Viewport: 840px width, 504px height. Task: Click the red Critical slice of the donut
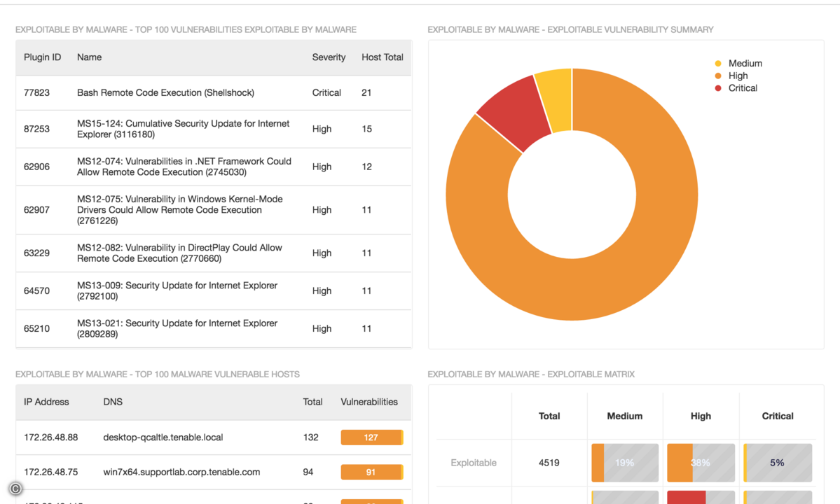tap(516, 115)
